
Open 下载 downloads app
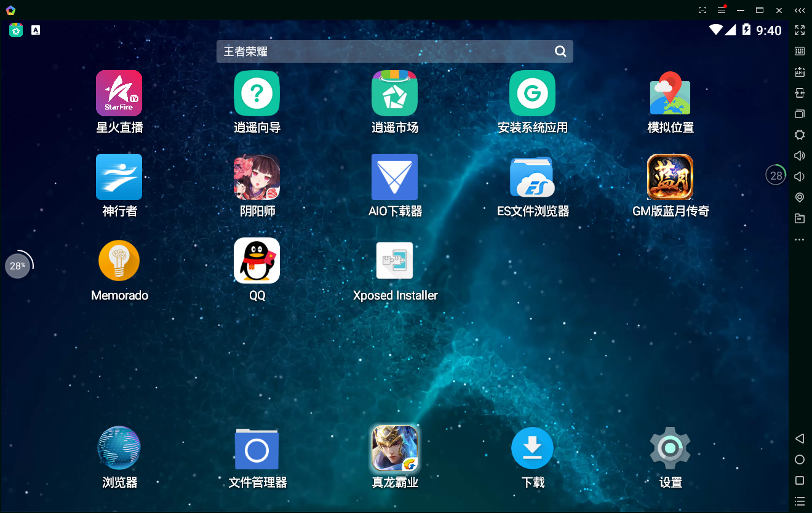coord(533,448)
